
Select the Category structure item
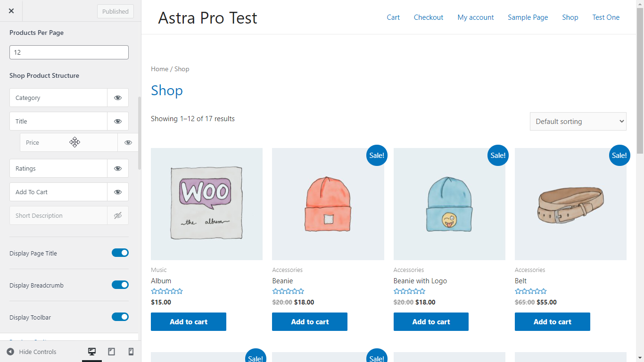click(58, 98)
